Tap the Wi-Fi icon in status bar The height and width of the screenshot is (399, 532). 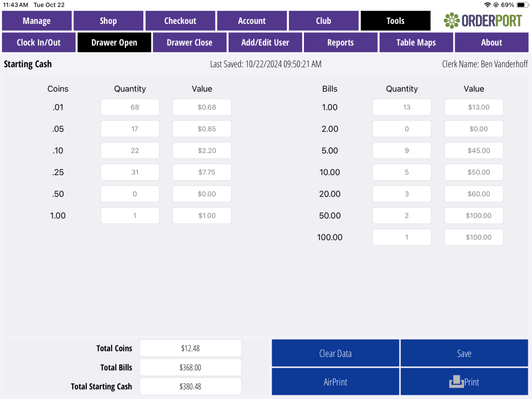point(487,5)
